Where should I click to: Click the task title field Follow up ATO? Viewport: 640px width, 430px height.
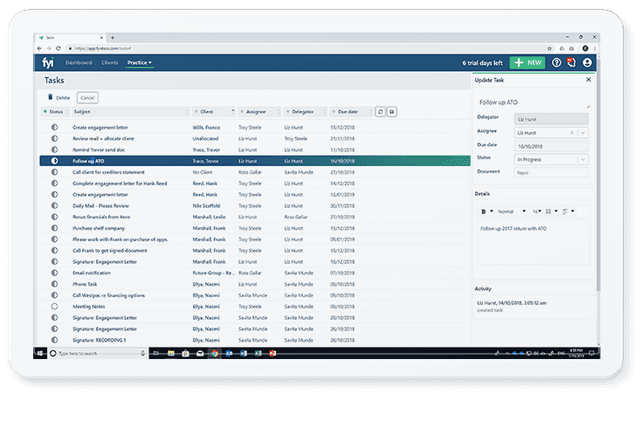tap(533, 102)
